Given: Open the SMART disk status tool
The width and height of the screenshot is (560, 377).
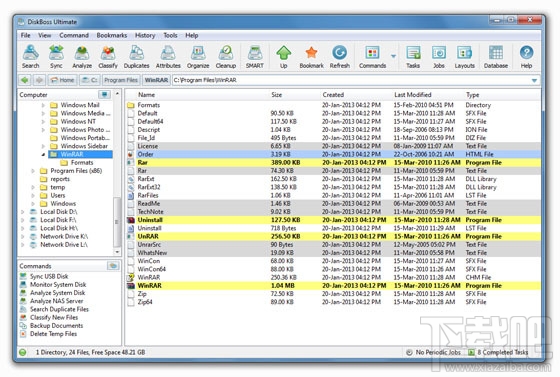Looking at the screenshot, I should (x=255, y=57).
